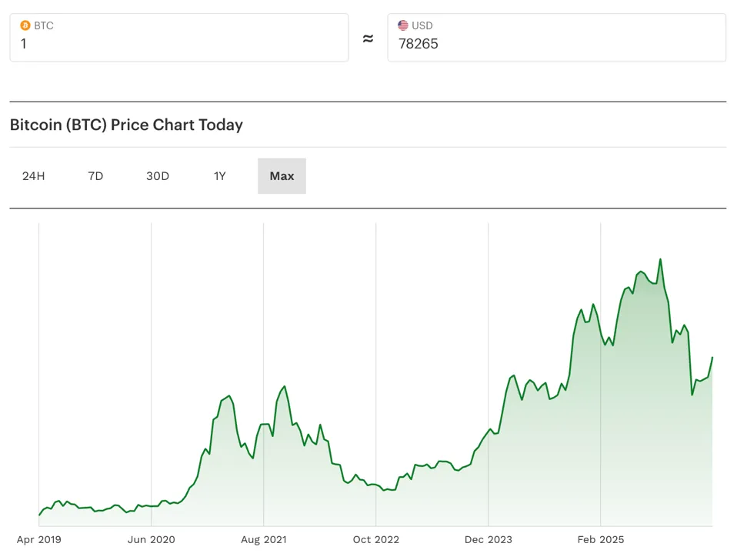Show the 30D price chart

(158, 176)
